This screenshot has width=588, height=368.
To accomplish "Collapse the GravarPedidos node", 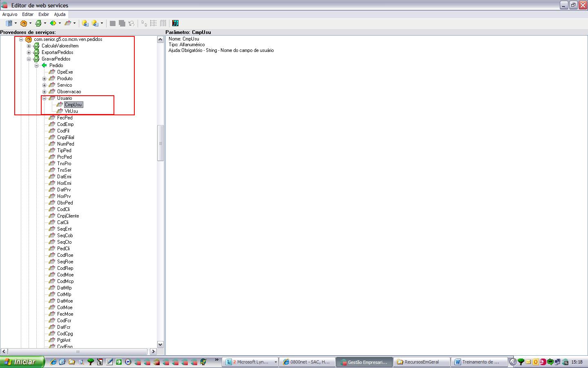I will point(29,59).
